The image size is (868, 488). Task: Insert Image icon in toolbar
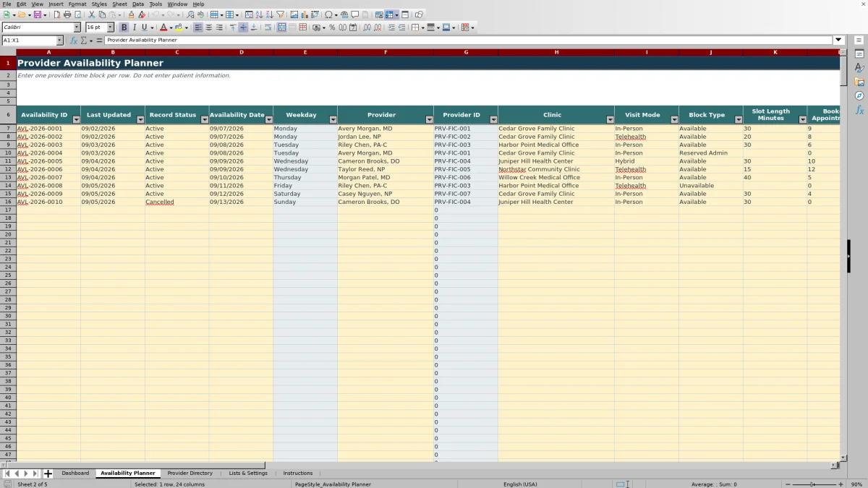point(294,14)
